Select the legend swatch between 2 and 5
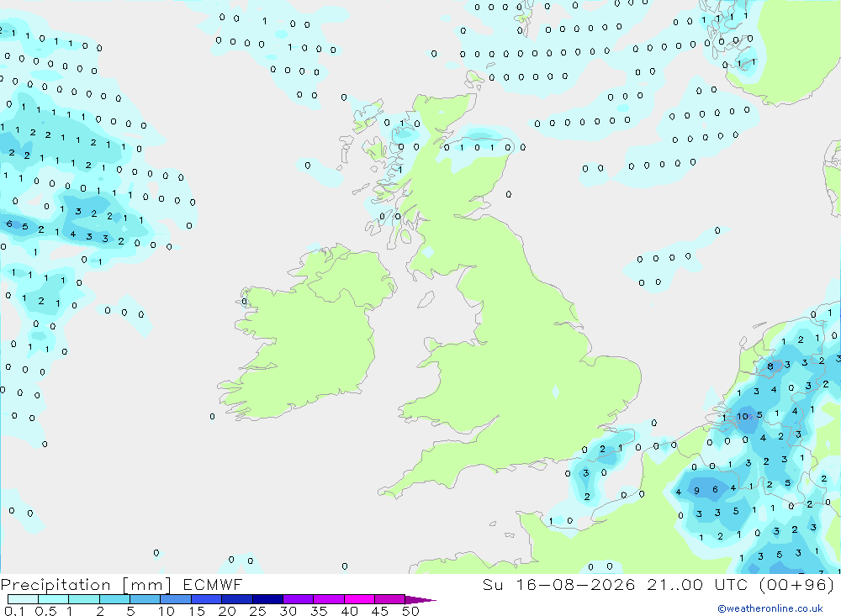This screenshot has height=616, width=841. point(114,599)
